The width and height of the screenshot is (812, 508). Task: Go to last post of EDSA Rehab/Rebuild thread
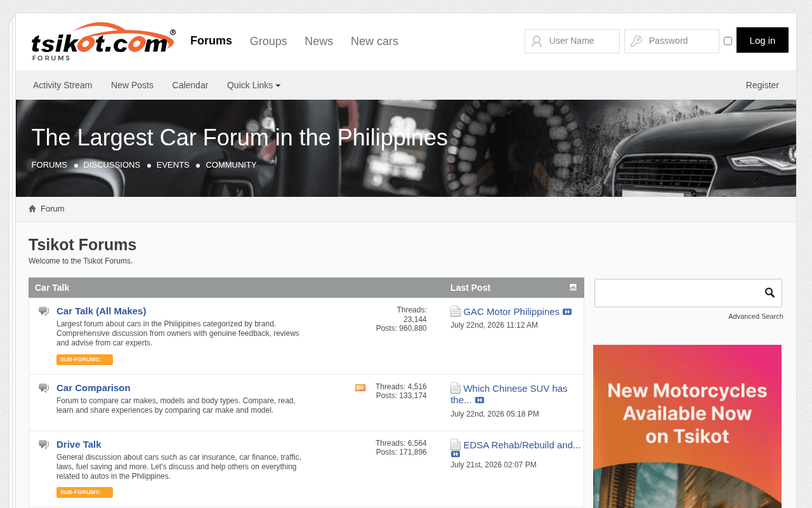[x=455, y=454]
